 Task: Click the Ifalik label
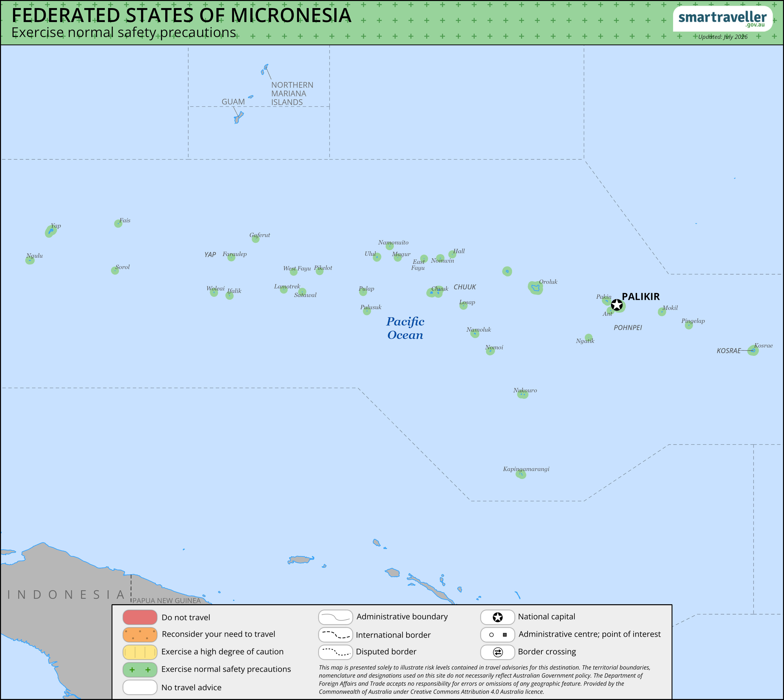[x=234, y=291]
